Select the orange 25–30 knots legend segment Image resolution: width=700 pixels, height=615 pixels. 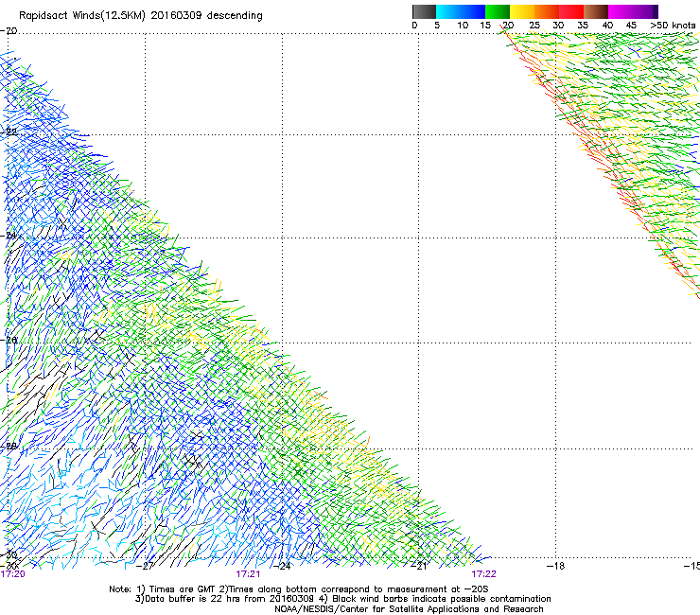click(547, 11)
